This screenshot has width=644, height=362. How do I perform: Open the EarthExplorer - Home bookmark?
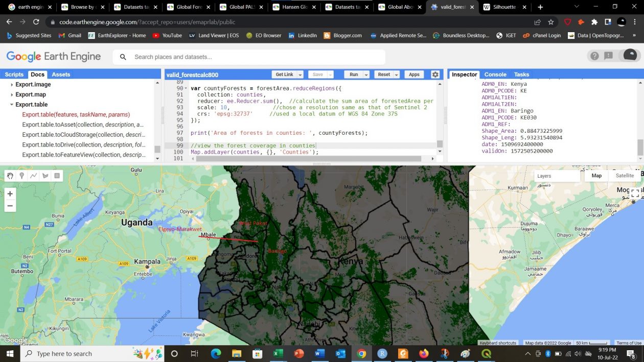[x=117, y=35]
